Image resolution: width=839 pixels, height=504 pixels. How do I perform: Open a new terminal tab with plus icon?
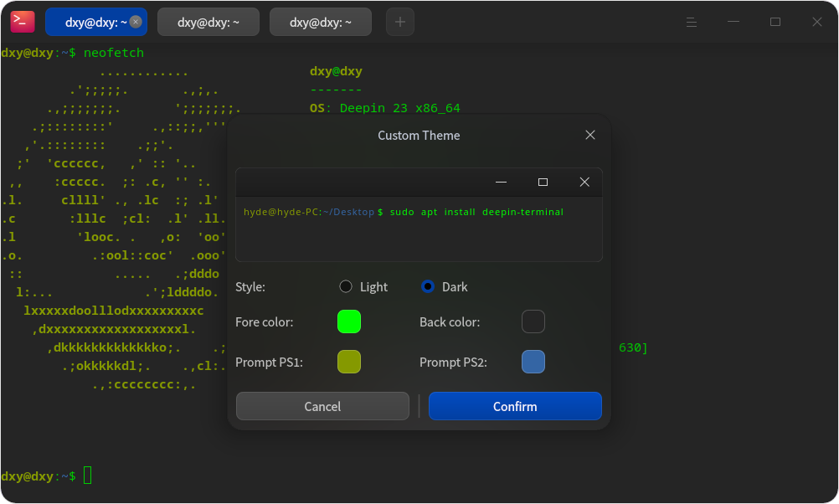pyautogui.click(x=399, y=21)
